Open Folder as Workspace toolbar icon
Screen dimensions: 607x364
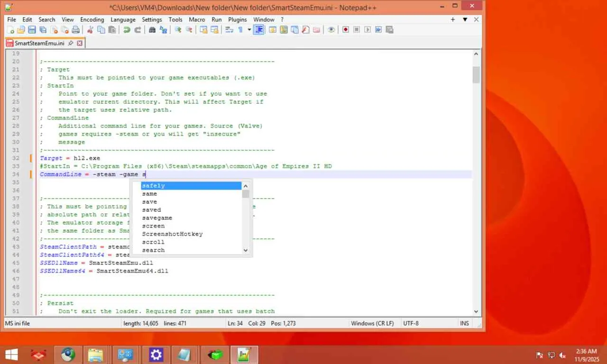click(316, 29)
